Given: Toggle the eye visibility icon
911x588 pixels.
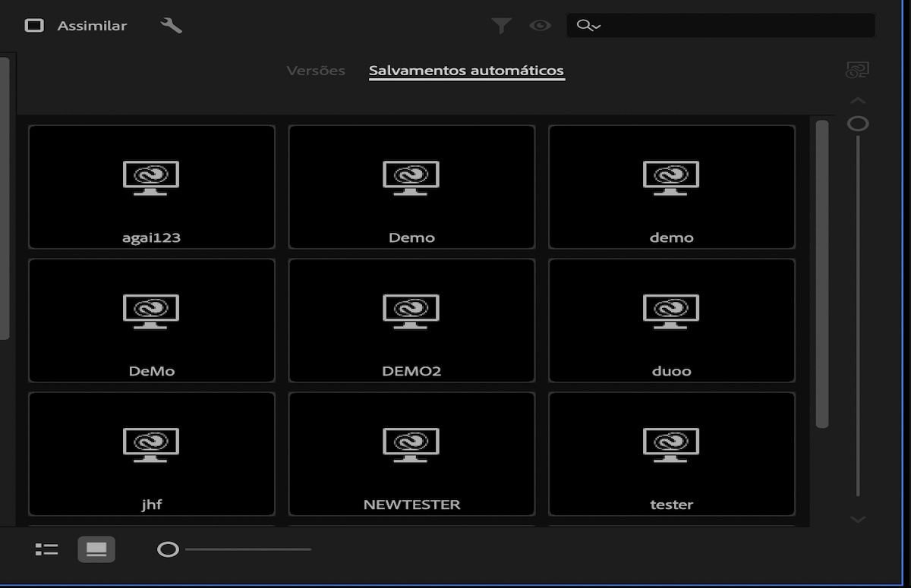Looking at the screenshot, I should click(540, 26).
